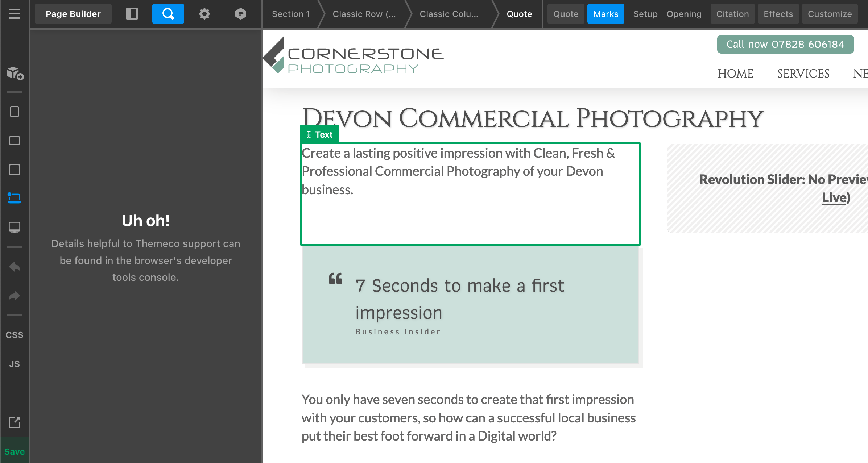Image resolution: width=868 pixels, height=463 pixels.
Task: Select the desktop monitor preview icon
Action: [15, 228]
